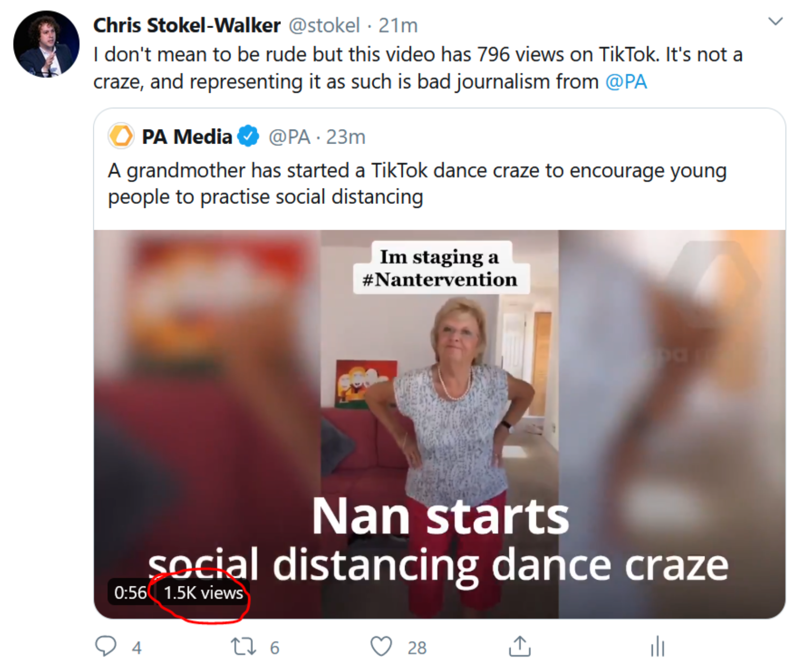The height and width of the screenshot is (672, 795).
Task: Click the retweet arrows icon
Action: 243,646
